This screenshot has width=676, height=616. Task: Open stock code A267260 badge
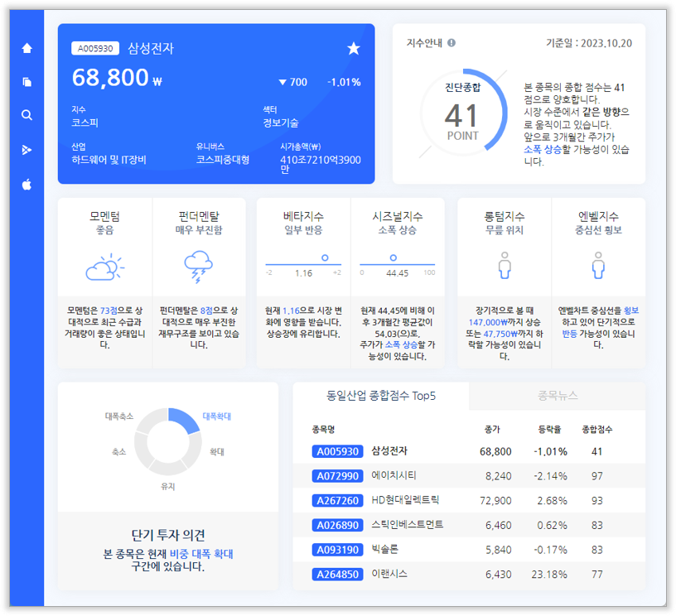click(337, 501)
